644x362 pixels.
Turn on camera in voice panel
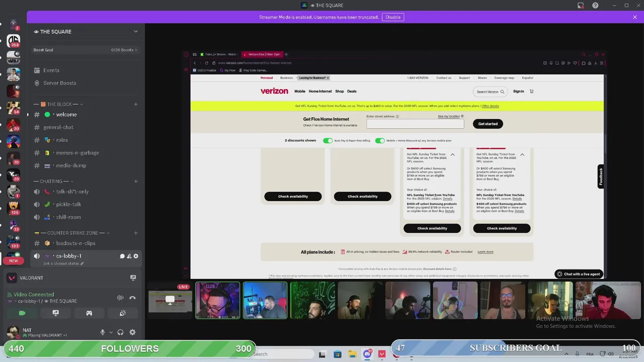point(22,313)
